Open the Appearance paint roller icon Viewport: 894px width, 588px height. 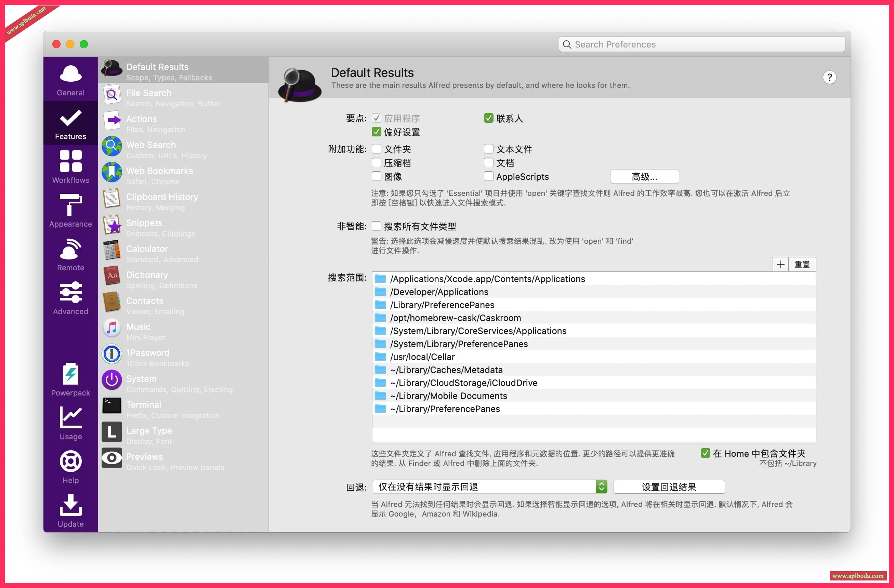pyautogui.click(x=70, y=205)
